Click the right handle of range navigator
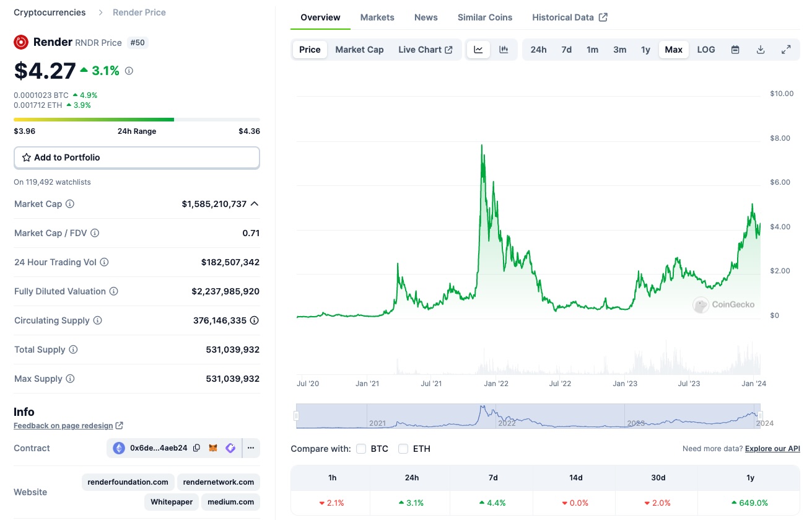The image size is (812, 520). [760, 416]
